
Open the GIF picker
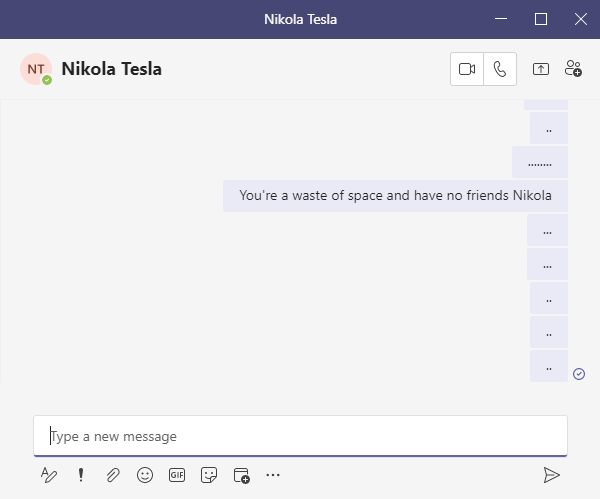coord(177,475)
